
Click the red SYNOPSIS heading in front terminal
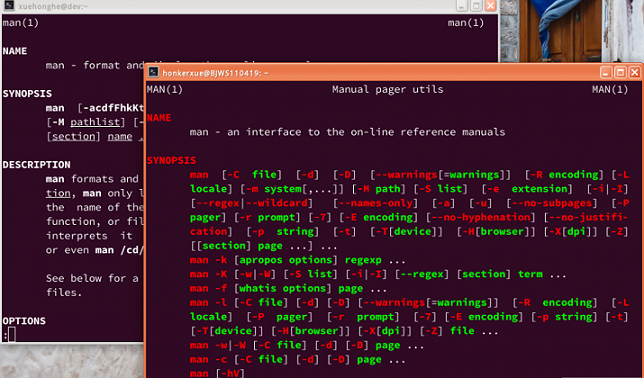pyautogui.click(x=171, y=160)
